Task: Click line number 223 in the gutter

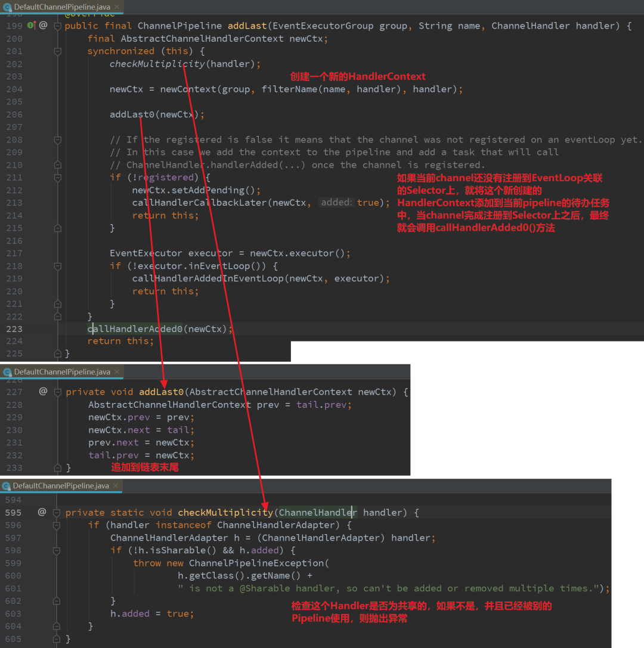Action: pyautogui.click(x=14, y=329)
